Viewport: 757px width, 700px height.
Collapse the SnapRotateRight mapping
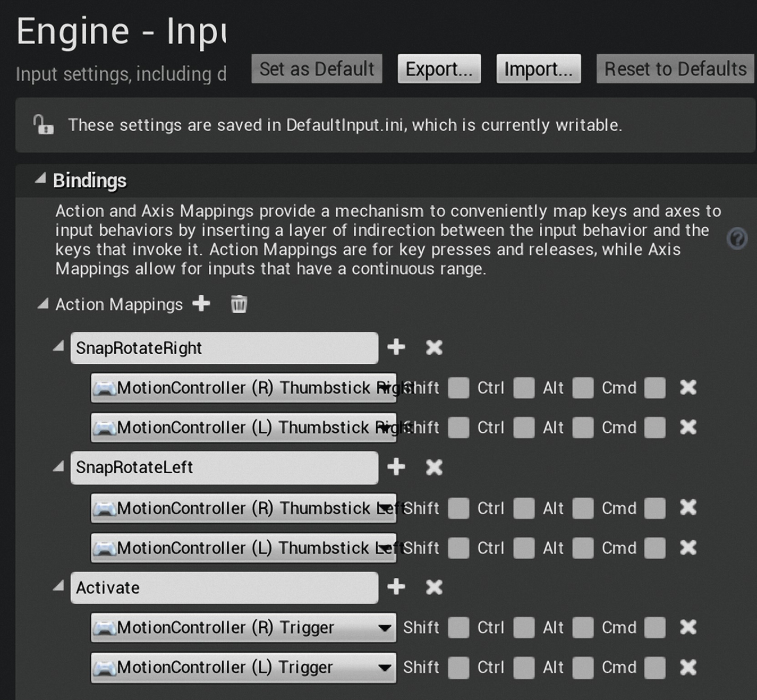pos(58,346)
